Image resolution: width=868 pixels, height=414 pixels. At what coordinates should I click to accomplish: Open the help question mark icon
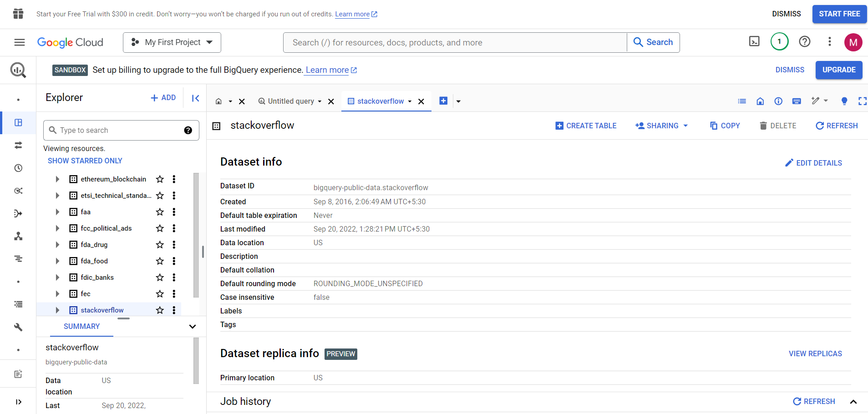click(x=804, y=41)
